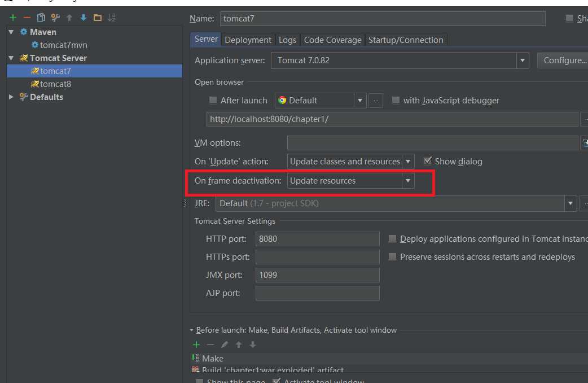Move configuration up in the list

[69, 18]
